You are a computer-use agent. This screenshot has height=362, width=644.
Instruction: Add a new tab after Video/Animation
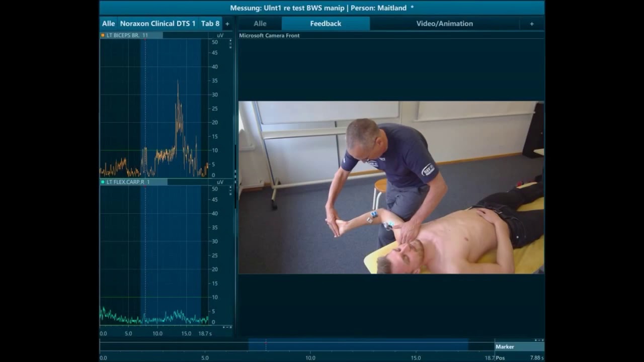coord(532,24)
